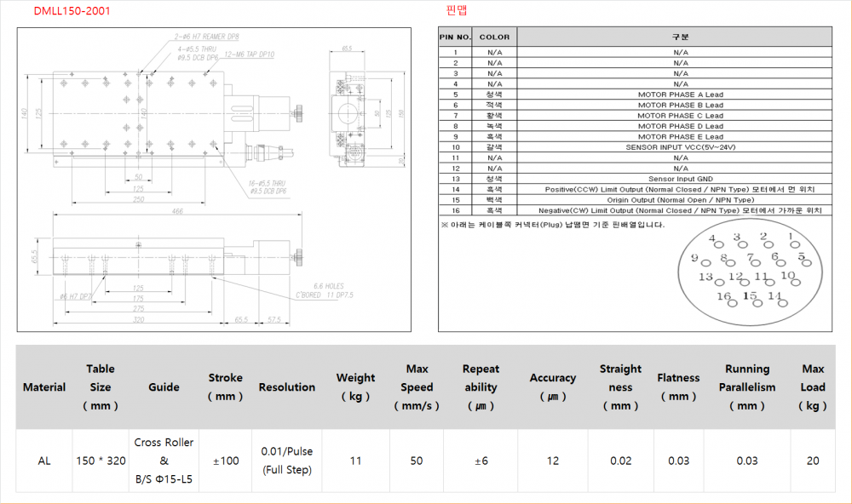
Task: Click the Table Size value 150 * 320
Action: coord(100,461)
